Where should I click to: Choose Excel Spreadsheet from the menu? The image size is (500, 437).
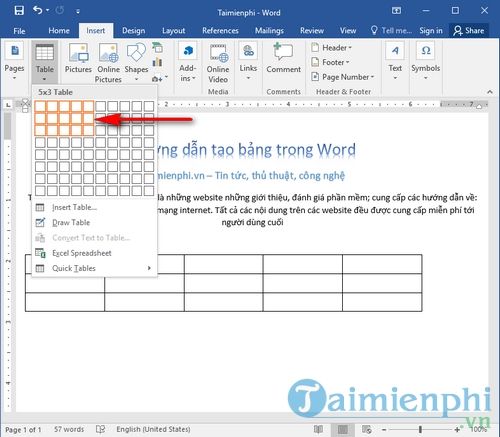point(94,253)
